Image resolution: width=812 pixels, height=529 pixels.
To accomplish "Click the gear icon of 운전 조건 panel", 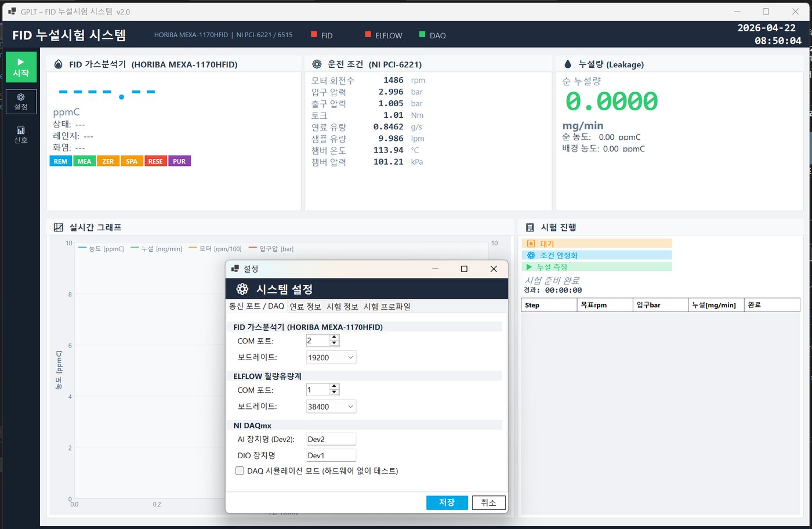I will click(x=317, y=64).
